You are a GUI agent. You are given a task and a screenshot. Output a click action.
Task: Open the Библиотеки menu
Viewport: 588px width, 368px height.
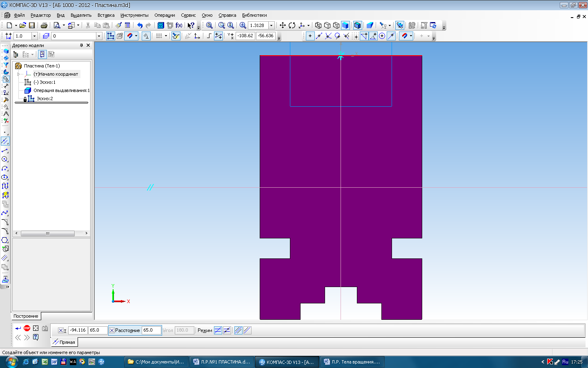coord(254,15)
